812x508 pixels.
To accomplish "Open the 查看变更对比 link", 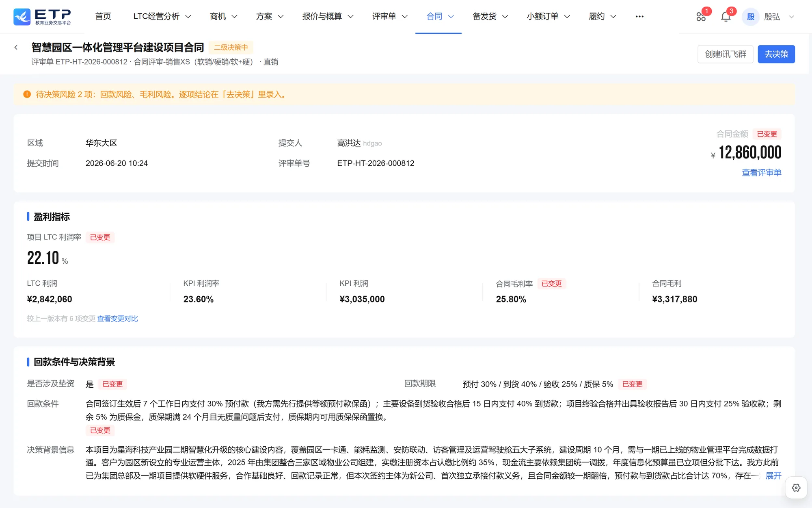I will click(118, 319).
